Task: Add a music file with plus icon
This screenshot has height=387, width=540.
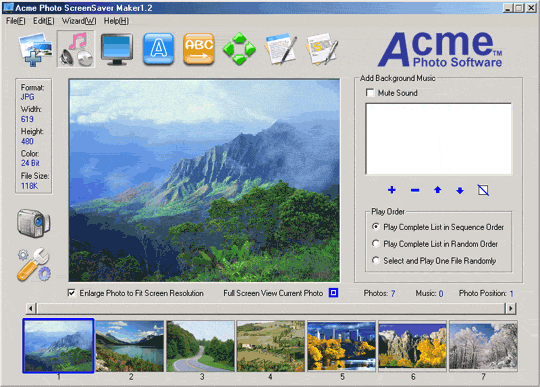Action: click(392, 190)
